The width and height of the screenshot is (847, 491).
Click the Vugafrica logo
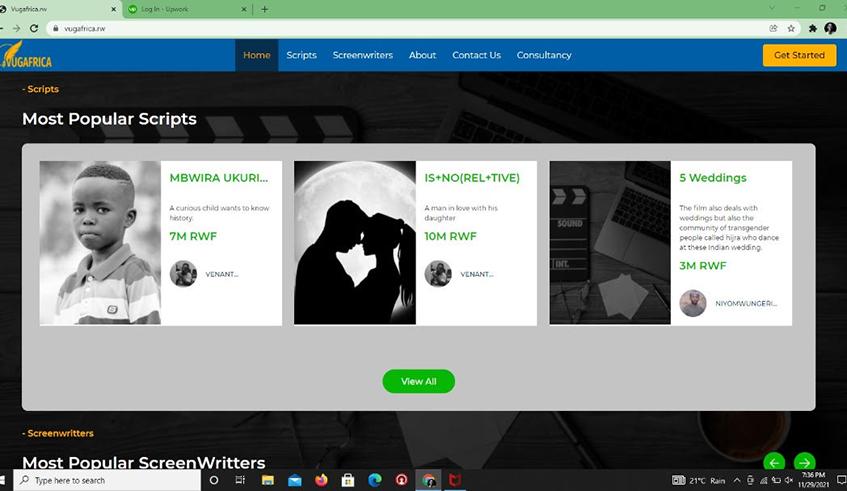coord(26,55)
